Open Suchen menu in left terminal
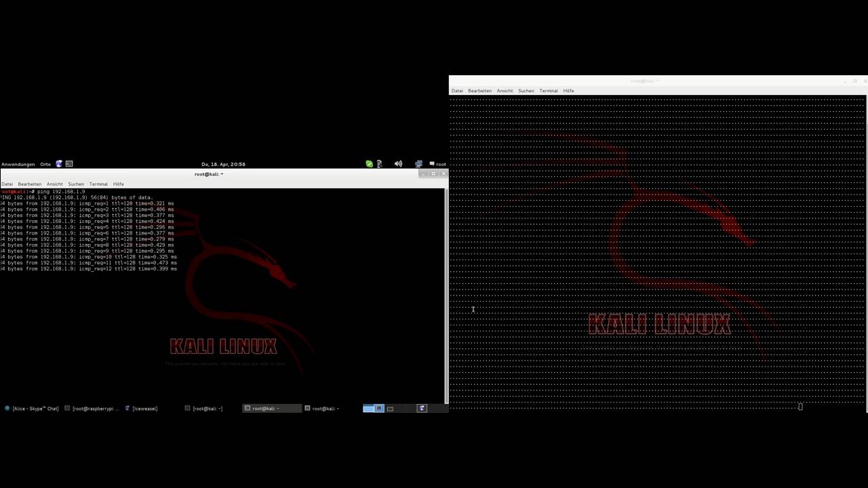 (76, 184)
